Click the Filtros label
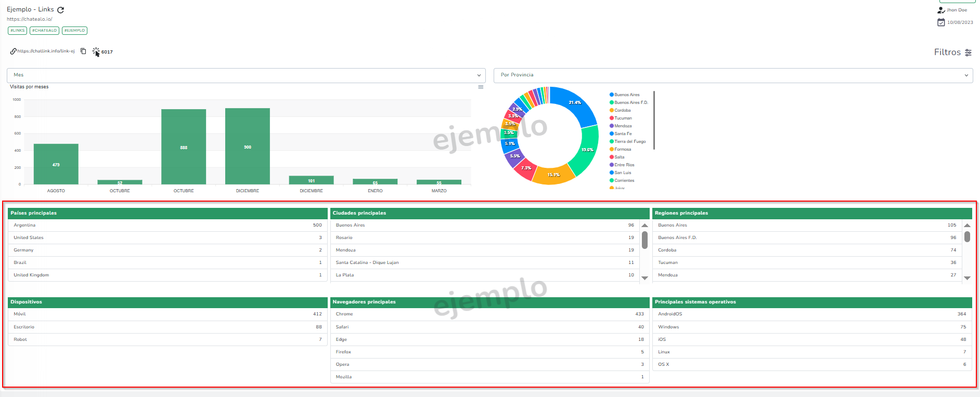 [x=947, y=52]
